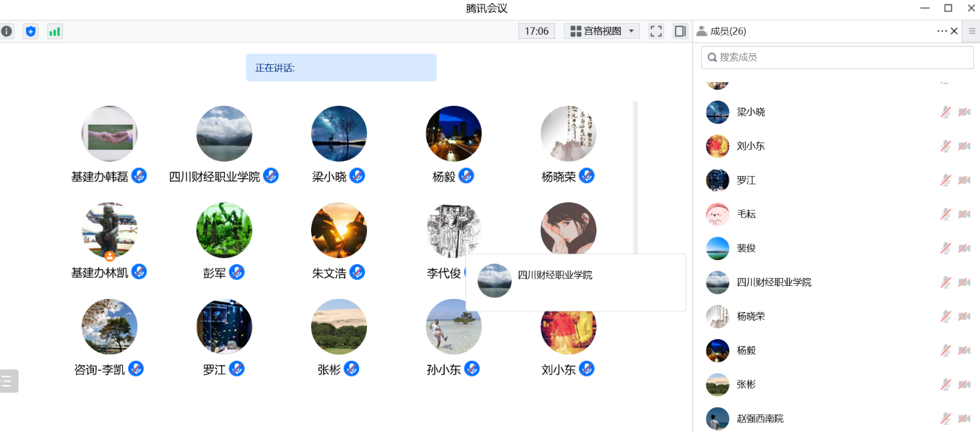Click the 正在讲话 speaking banner
This screenshot has width=980, height=433.
(x=341, y=67)
